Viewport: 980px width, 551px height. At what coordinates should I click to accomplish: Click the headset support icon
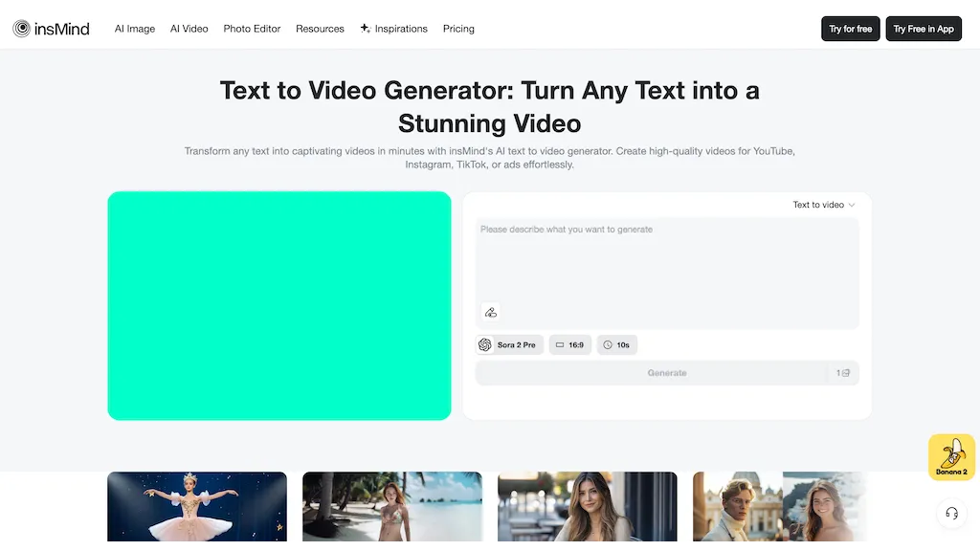[x=951, y=514]
